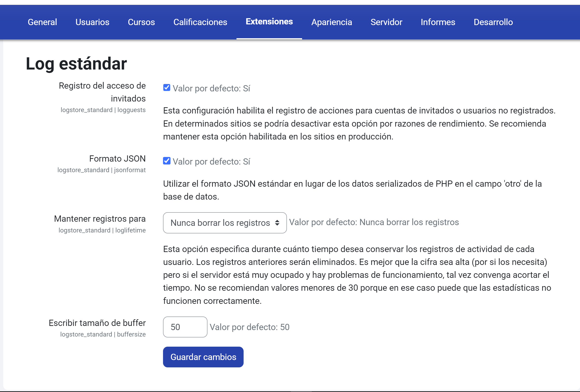Click the 'logstore_standard | jsonformat' text
The width and height of the screenshot is (580, 392).
click(x=101, y=170)
